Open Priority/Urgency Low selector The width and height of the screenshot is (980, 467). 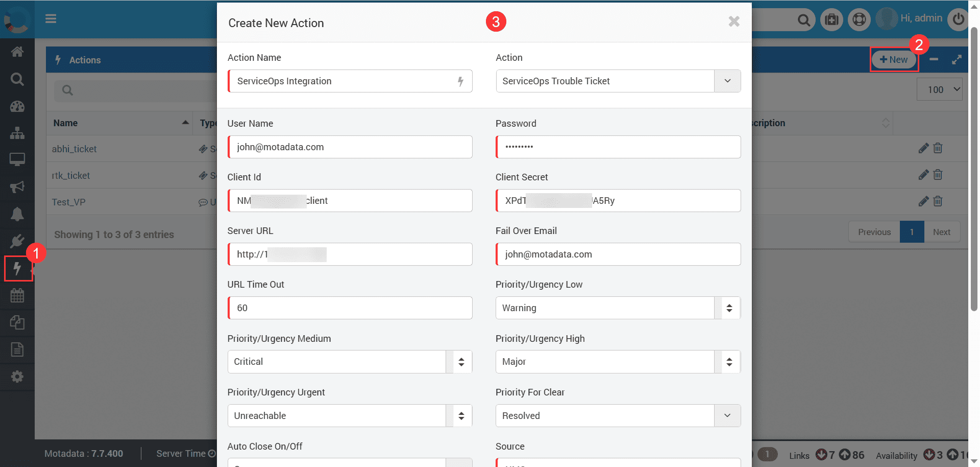(729, 308)
